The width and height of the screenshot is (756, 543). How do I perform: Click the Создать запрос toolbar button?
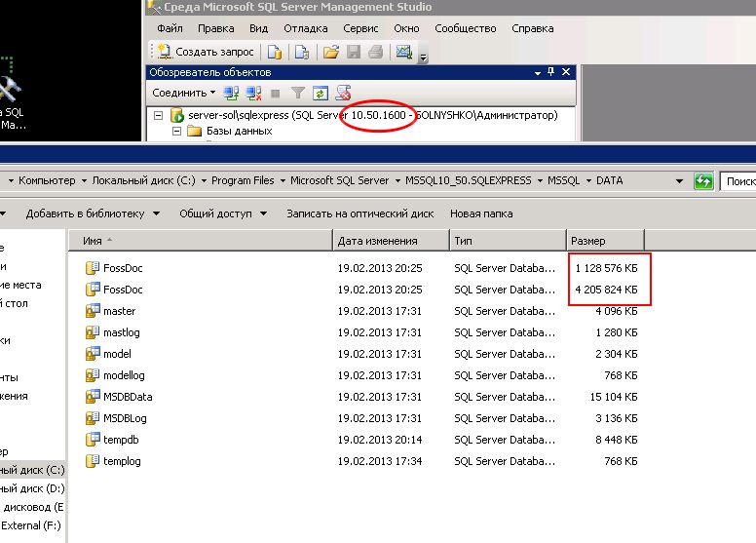pyautogui.click(x=206, y=52)
